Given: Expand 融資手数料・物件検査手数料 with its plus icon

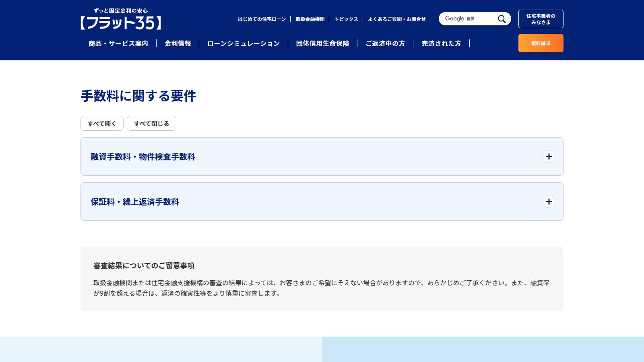Looking at the screenshot, I should pos(549,156).
